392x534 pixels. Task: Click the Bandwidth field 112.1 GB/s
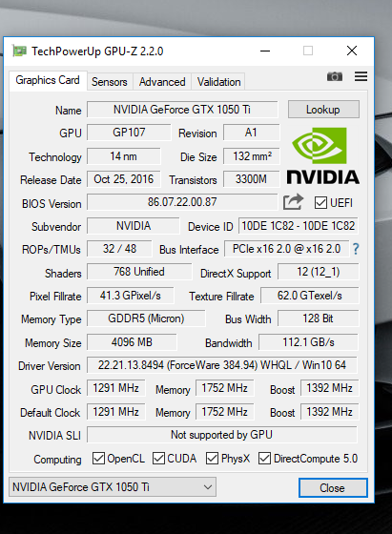click(309, 342)
